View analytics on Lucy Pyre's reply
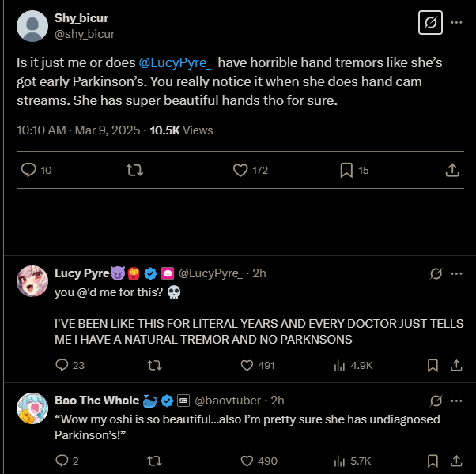476x474 pixels. point(341,365)
